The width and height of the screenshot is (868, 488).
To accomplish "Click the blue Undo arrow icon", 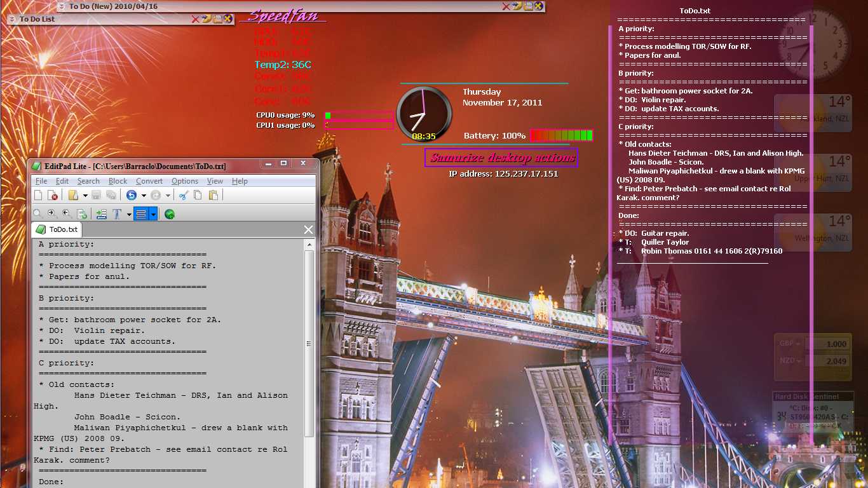I will (132, 195).
